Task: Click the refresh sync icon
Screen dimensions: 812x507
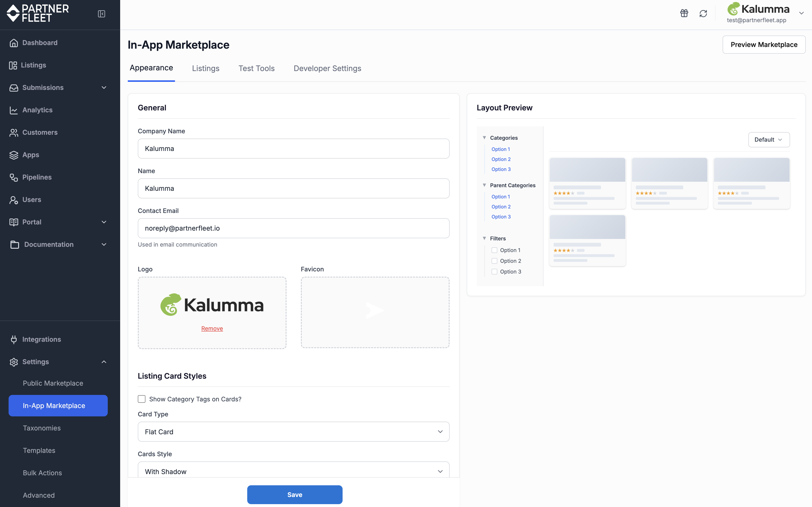Action: 703,13
